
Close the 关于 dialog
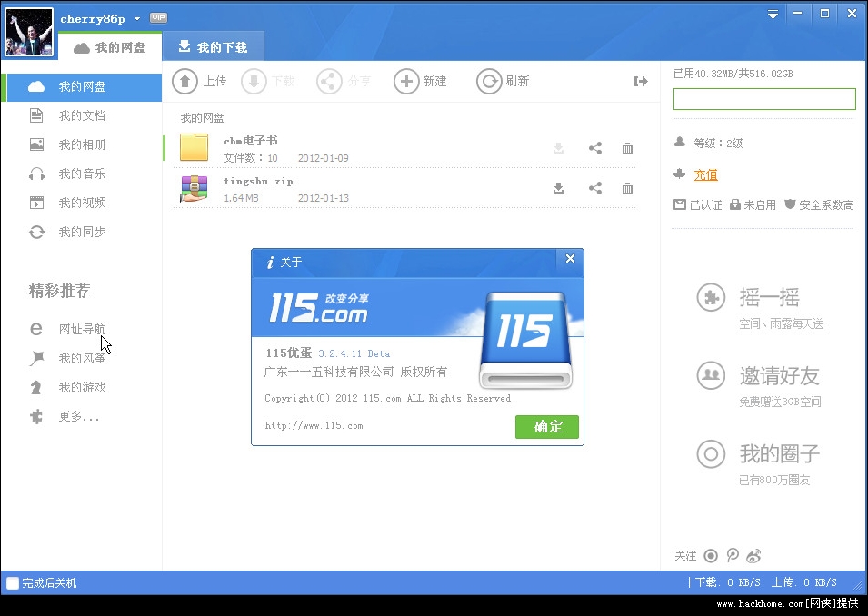pyautogui.click(x=570, y=258)
